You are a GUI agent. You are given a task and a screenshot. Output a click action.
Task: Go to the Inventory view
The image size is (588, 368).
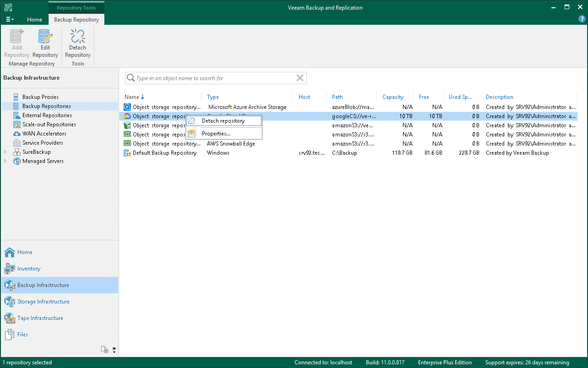[x=28, y=269]
